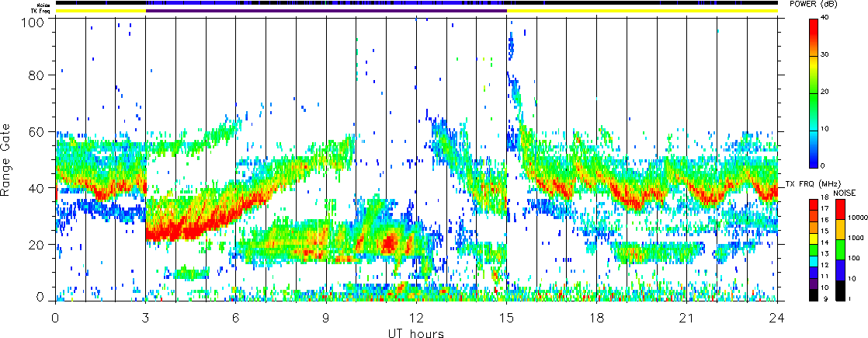Select the "9" tick on the UT hours axis
This screenshot has height=338, width=868.
click(326, 318)
